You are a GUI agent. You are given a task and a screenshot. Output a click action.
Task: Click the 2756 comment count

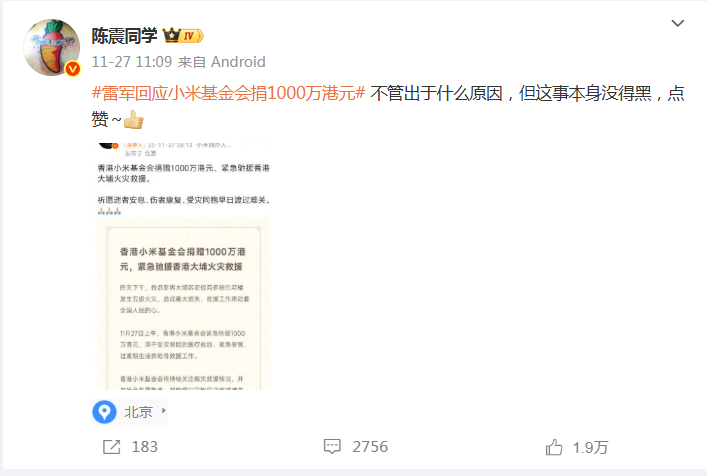click(x=370, y=447)
